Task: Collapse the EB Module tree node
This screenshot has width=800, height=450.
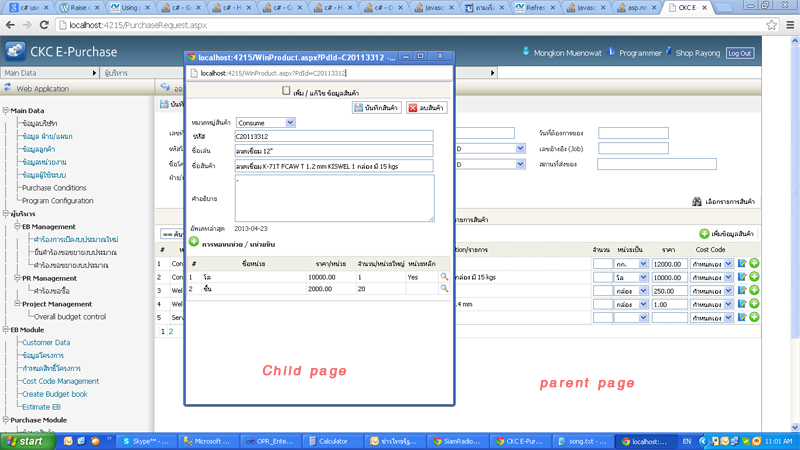Action: [6, 330]
